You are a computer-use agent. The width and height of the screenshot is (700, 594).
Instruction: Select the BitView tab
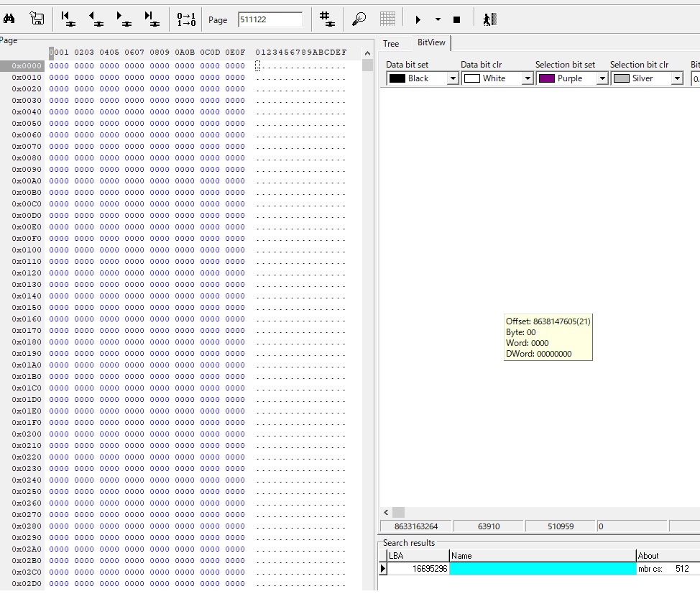(431, 43)
